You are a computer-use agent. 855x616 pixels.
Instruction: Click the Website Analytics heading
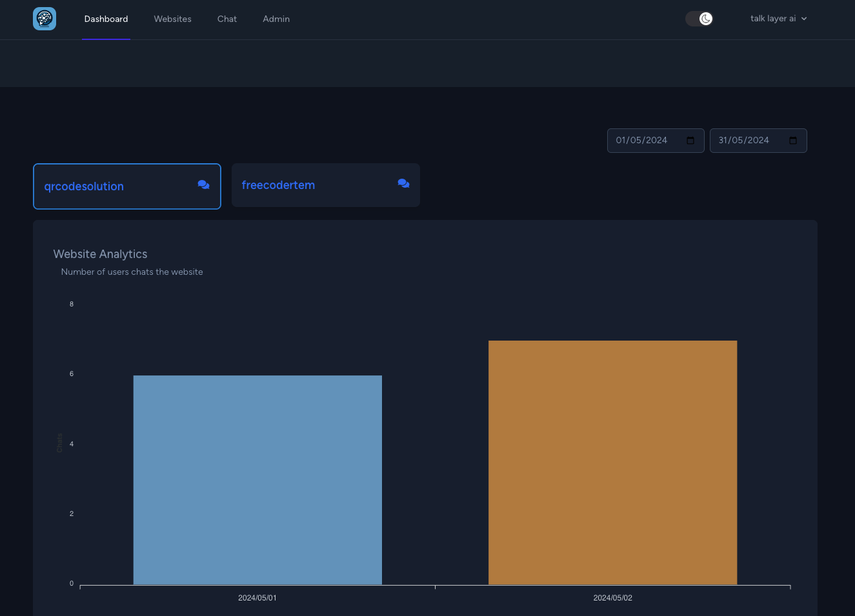pyautogui.click(x=100, y=254)
